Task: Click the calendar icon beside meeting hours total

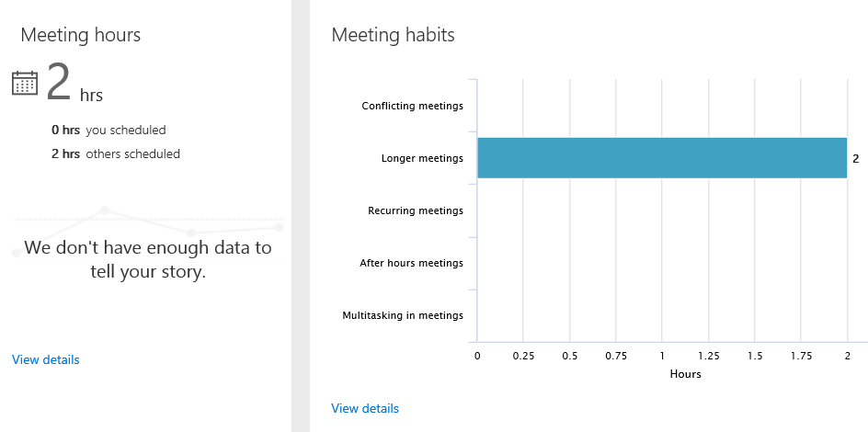Action: pos(25,83)
